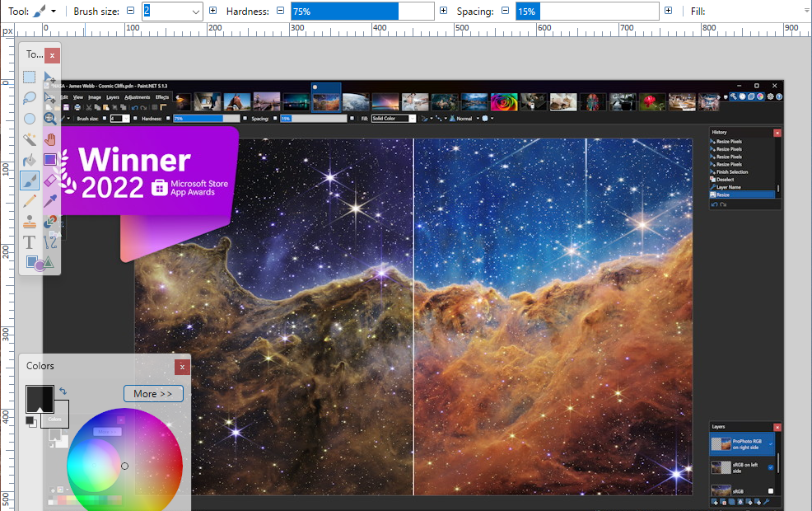Select the primary color swatch
The image size is (812, 511).
coord(40,399)
